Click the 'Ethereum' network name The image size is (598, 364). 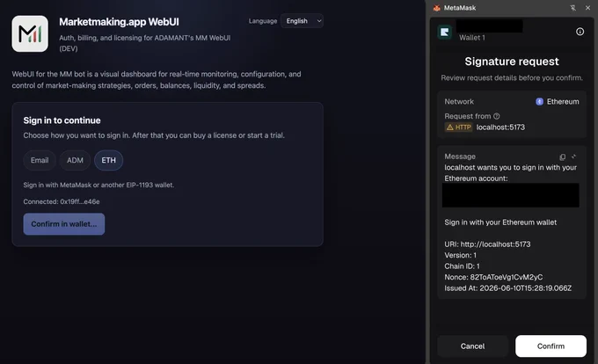563,101
